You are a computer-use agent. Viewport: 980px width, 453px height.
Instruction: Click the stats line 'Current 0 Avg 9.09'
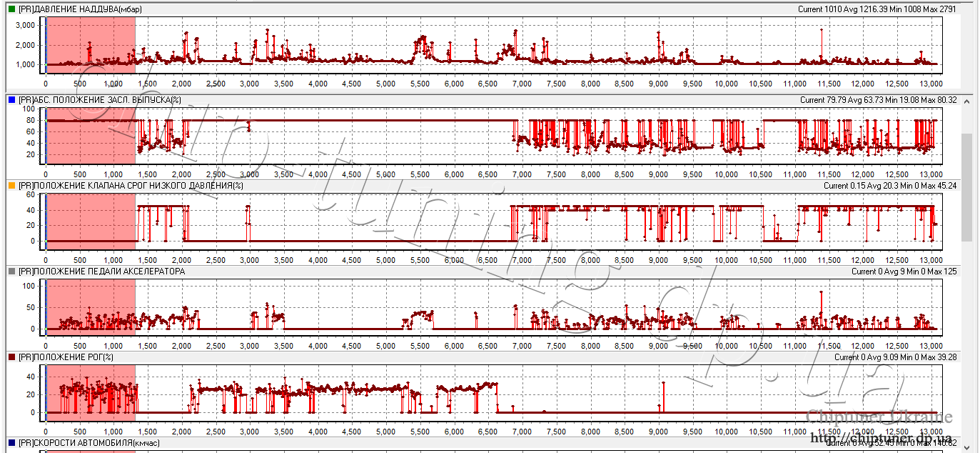[x=896, y=357]
